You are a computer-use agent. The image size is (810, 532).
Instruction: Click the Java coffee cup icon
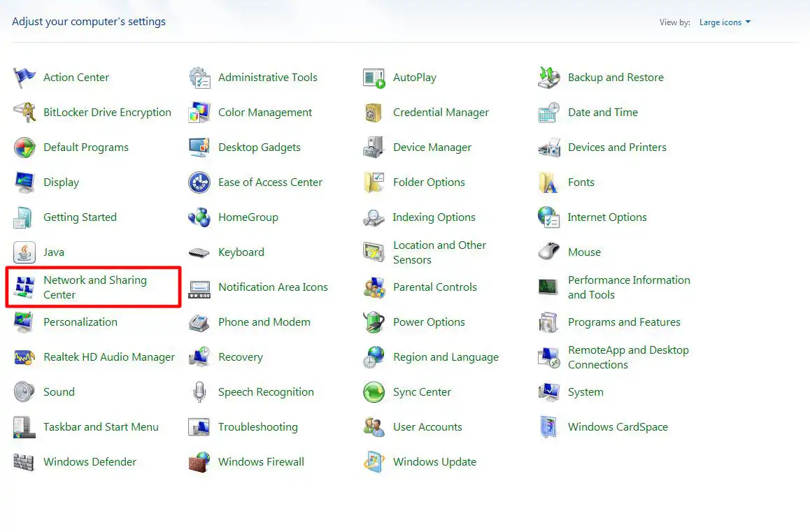[24, 252]
